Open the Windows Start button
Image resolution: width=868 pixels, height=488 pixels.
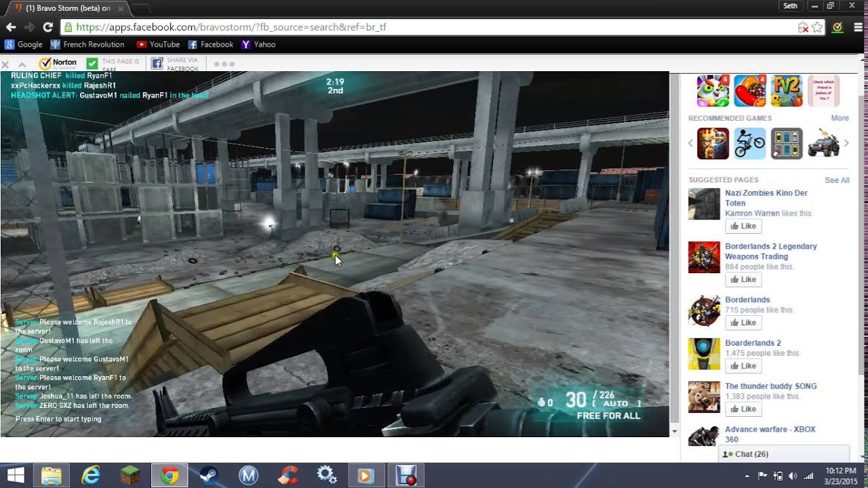coord(16,475)
